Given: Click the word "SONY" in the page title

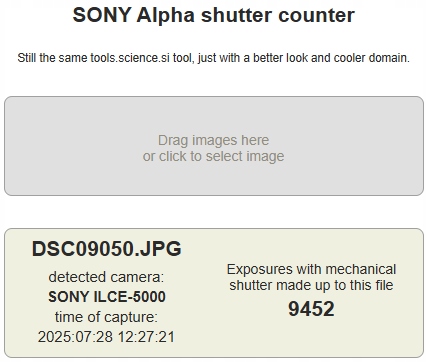Looking at the screenshot, I should click(x=102, y=15).
